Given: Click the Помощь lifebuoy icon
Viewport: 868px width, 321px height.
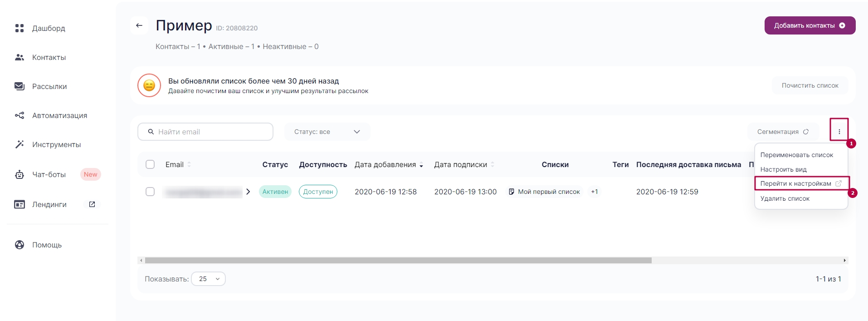Looking at the screenshot, I should [20, 245].
